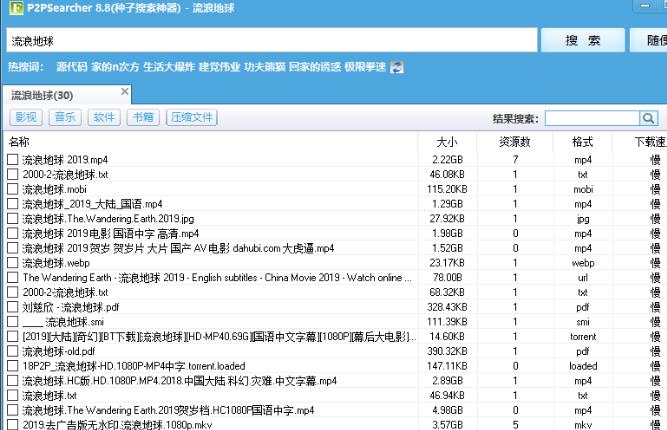
Task: Click size value 4.98GB
Action: click(447, 410)
